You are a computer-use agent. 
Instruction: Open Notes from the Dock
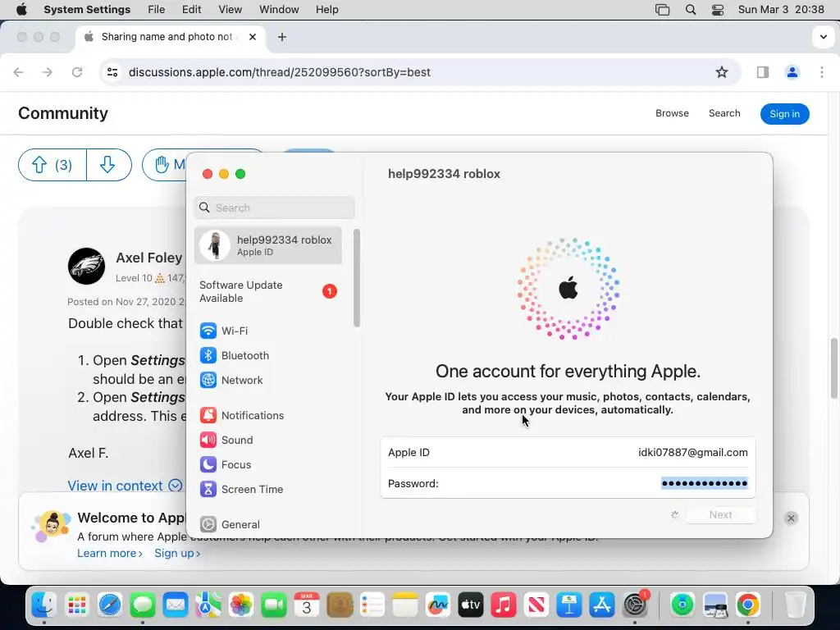click(x=405, y=605)
